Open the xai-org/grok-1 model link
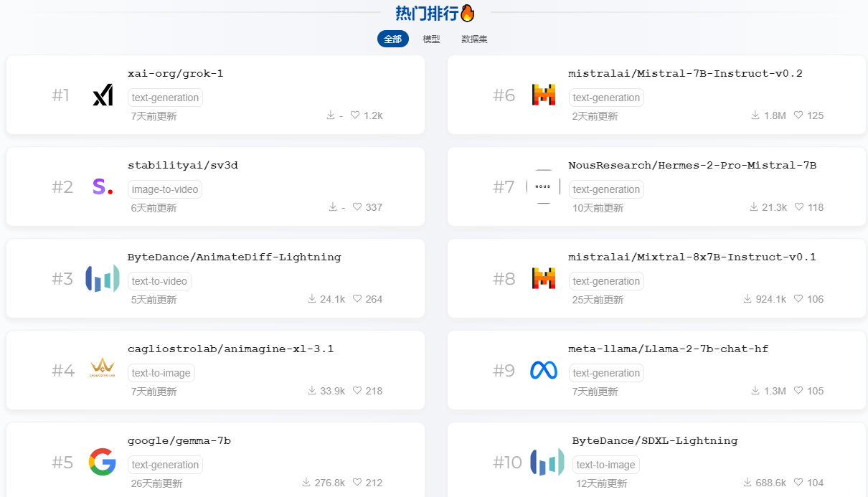Screen dimensions: 868x497 176,73
